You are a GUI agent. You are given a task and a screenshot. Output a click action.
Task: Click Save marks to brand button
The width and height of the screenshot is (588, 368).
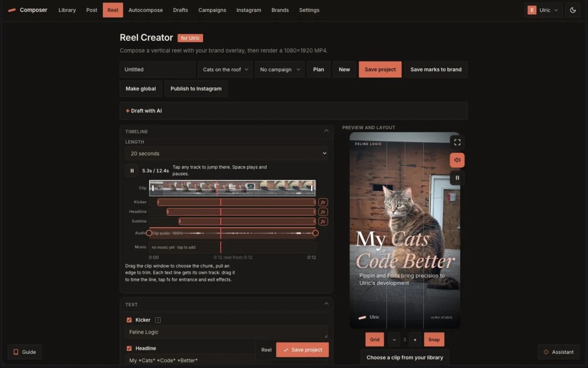pos(436,69)
